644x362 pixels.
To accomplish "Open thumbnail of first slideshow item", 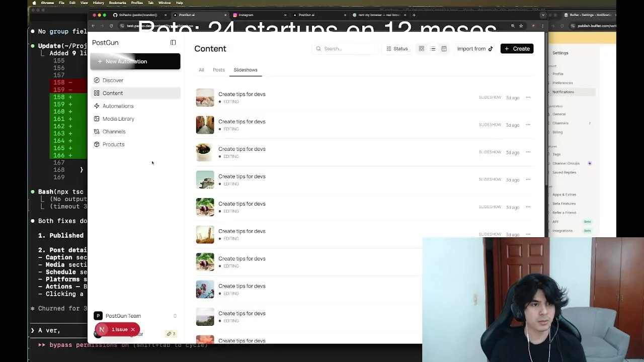I will pyautogui.click(x=205, y=98).
